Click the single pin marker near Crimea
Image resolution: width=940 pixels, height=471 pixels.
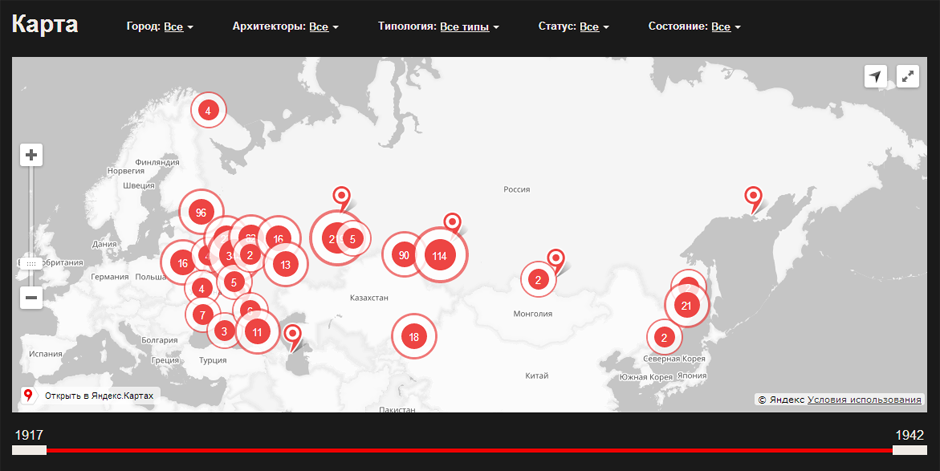click(293, 335)
